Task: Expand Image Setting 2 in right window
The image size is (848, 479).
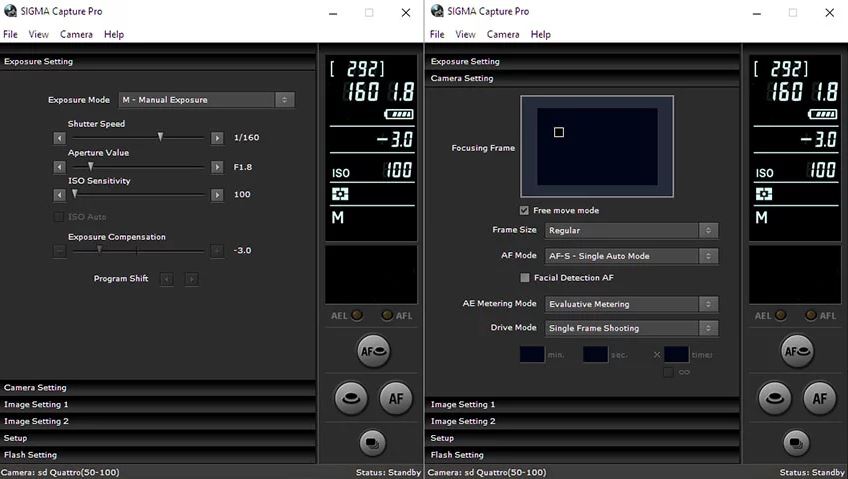Action: pos(583,421)
